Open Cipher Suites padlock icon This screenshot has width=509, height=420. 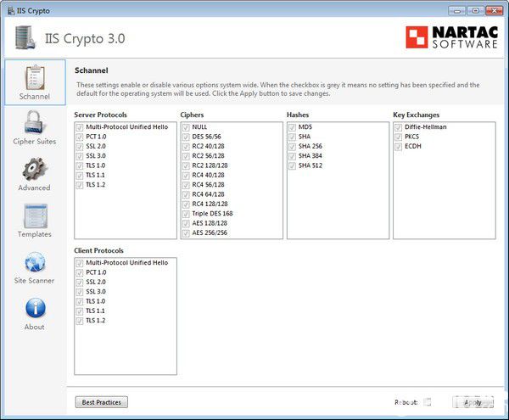point(34,122)
